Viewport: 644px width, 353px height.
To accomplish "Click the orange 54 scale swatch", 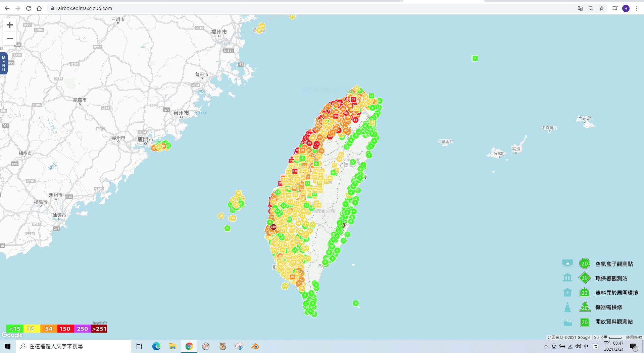I will tap(49, 329).
